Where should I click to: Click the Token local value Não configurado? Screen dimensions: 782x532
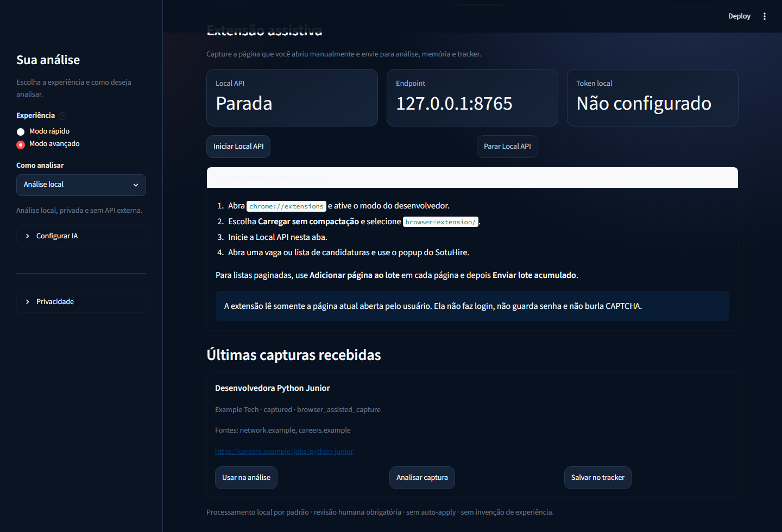click(x=644, y=104)
